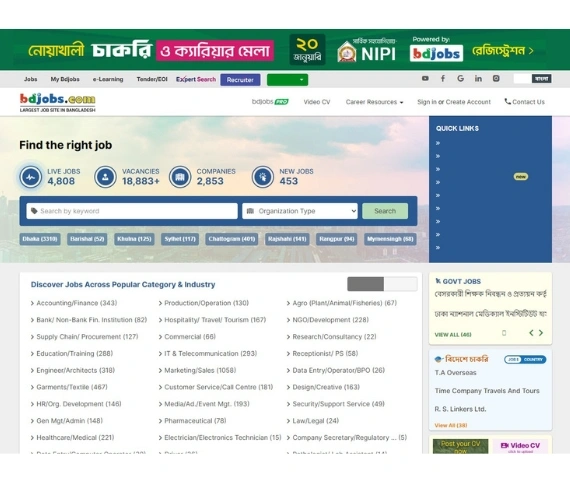Viewport: 570px width, 483px height.
Task: Click the bdjobs.com logo
Action: point(57,102)
